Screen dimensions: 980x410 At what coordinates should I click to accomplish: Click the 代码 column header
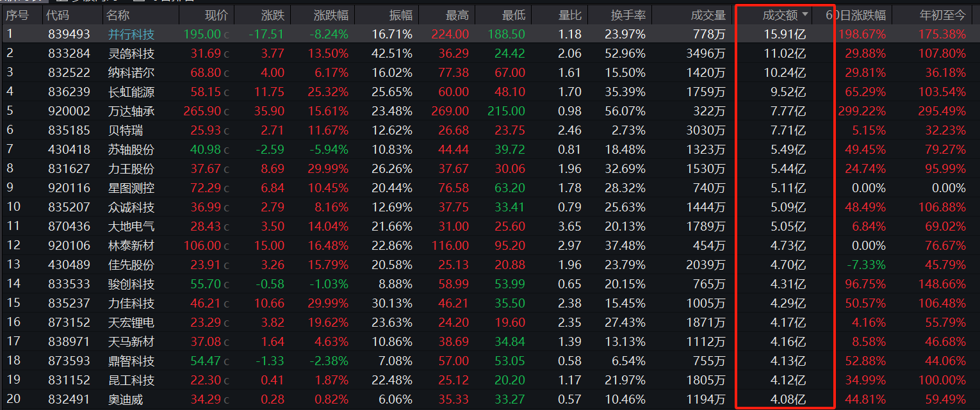pos(58,15)
